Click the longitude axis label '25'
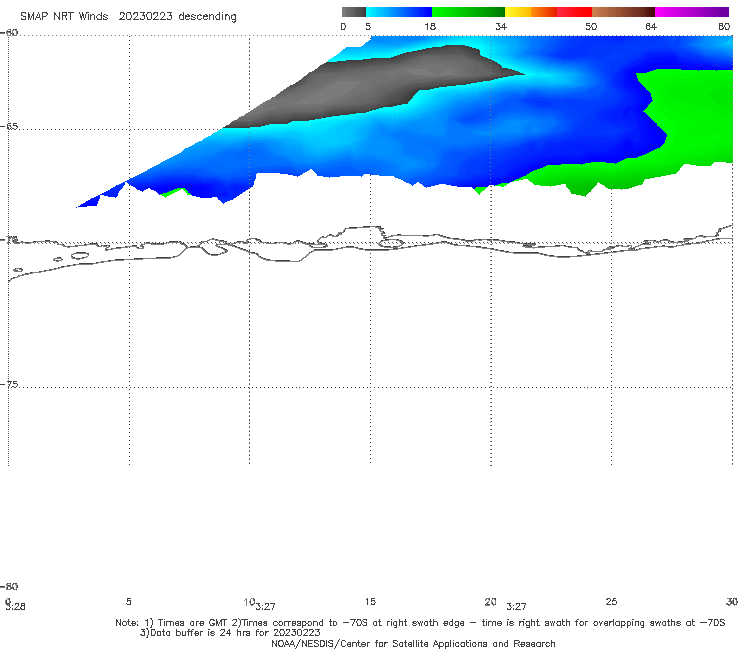 point(611,601)
